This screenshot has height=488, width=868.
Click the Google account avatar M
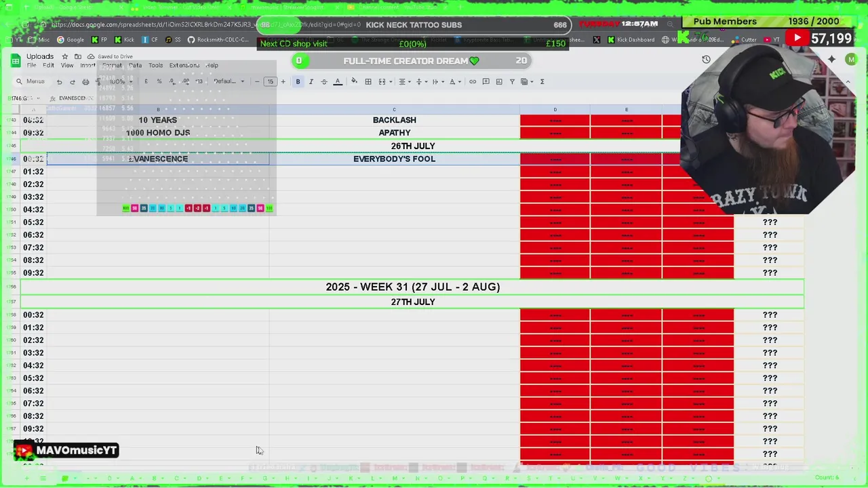click(x=851, y=60)
